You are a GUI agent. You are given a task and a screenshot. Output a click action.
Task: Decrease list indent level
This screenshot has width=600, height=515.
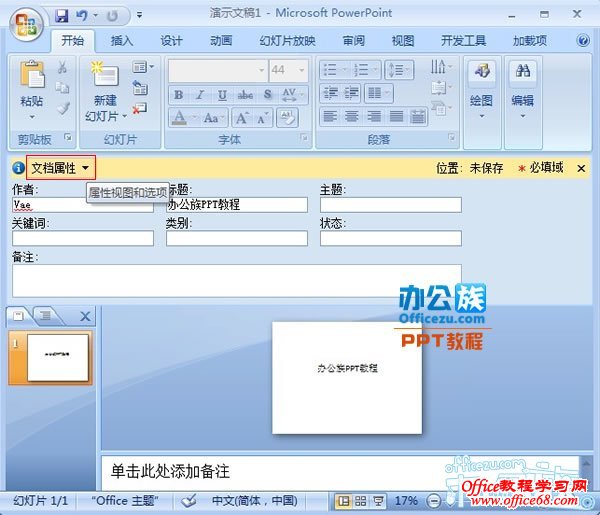point(331,93)
